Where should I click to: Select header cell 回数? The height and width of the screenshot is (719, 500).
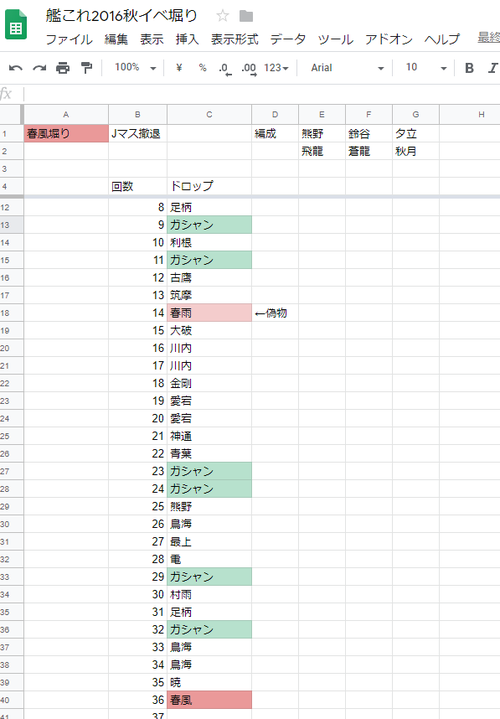[x=138, y=186]
